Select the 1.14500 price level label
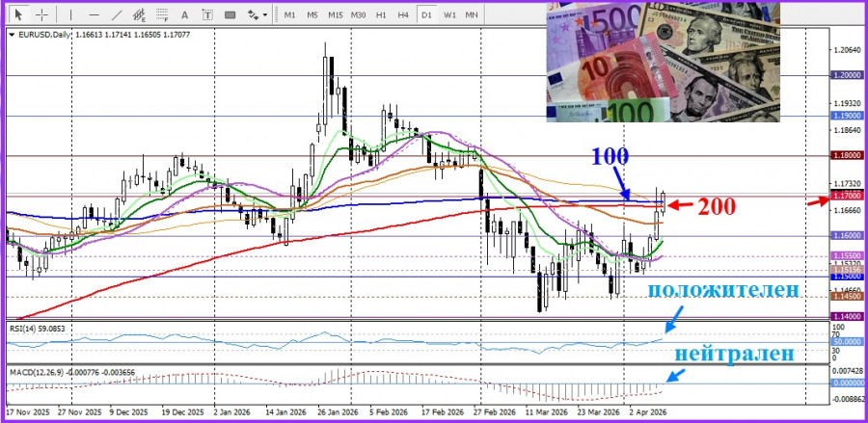Image resolution: width=868 pixels, height=423 pixels. click(847, 297)
